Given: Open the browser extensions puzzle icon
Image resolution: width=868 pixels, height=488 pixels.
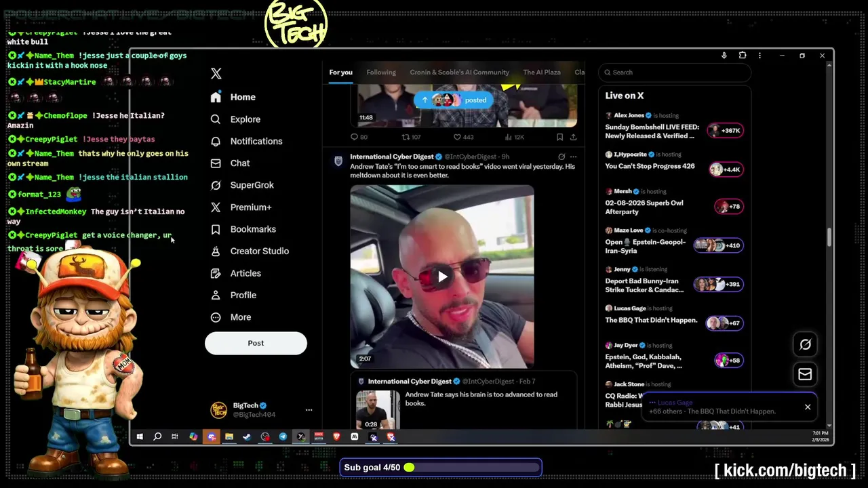Looking at the screenshot, I should [743, 56].
